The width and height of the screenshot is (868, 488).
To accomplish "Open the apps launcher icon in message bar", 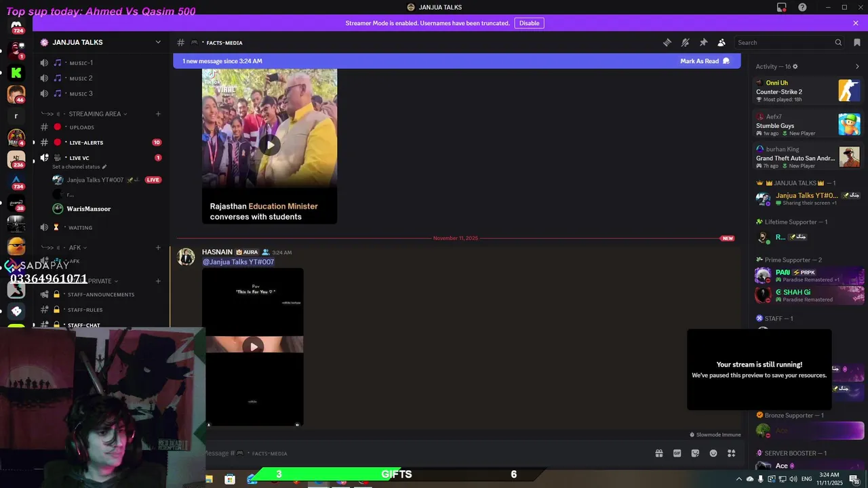I will pyautogui.click(x=731, y=453).
